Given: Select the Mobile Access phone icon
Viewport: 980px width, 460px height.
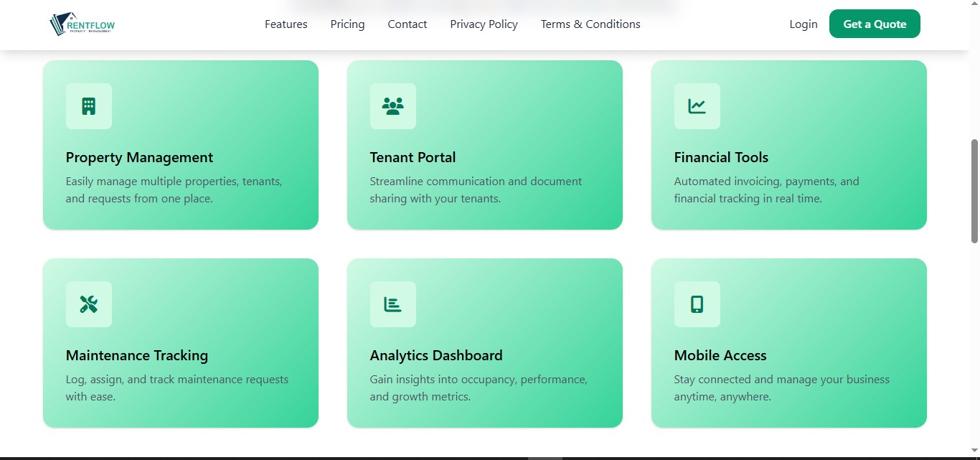Looking at the screenshot, I should [697, 304].
